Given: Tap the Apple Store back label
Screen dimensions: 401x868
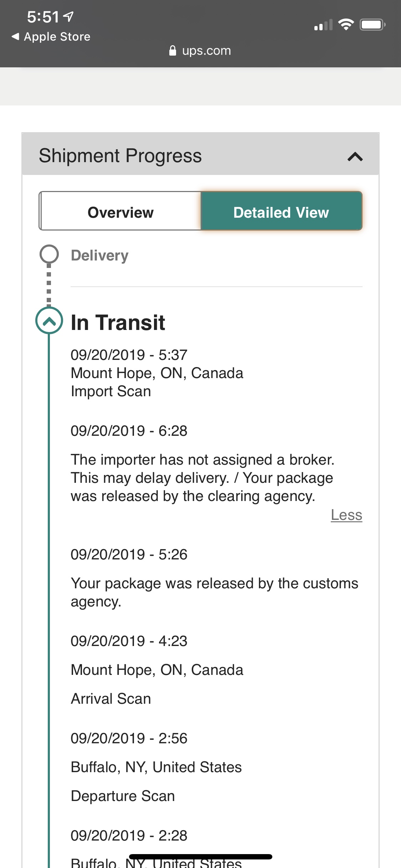Looking at the screenshot, I should coord(57,37).
